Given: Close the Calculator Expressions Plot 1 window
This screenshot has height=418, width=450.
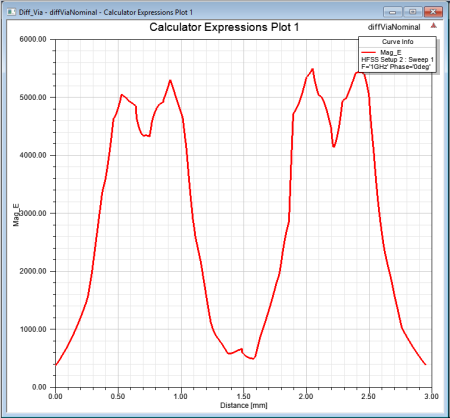Looking at the screenshot, I should click(x=433, y=12).
